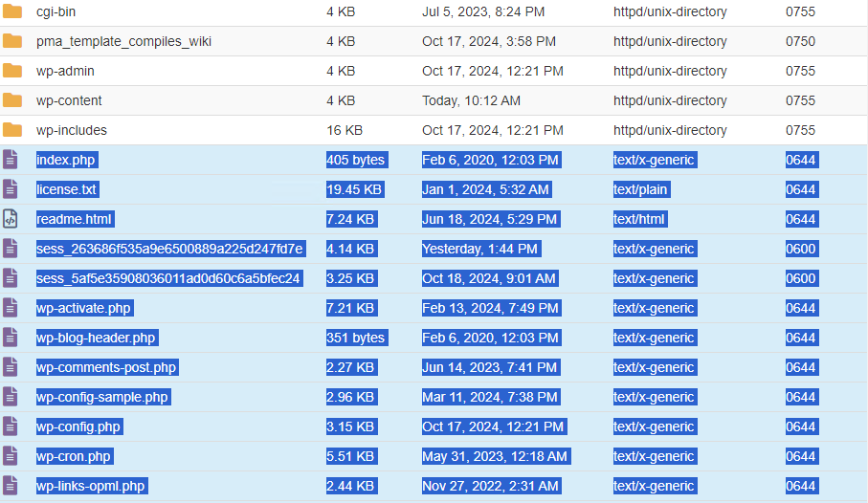Click the 0755 permissions of cgi-bin

800,11
